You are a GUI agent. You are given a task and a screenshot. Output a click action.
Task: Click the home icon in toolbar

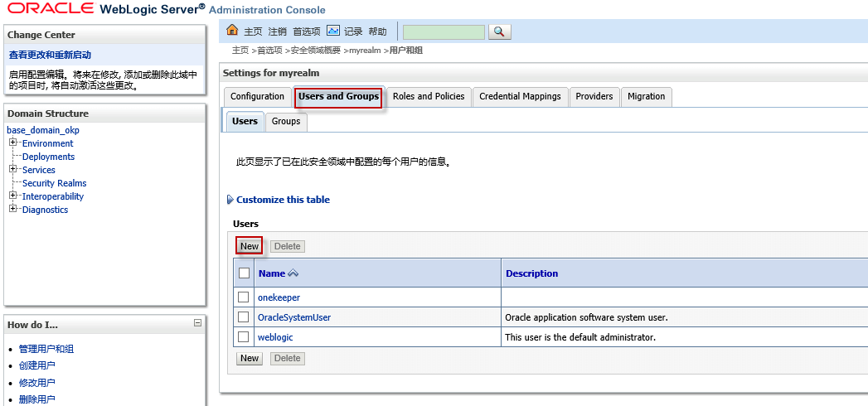(x=232, y=31)
